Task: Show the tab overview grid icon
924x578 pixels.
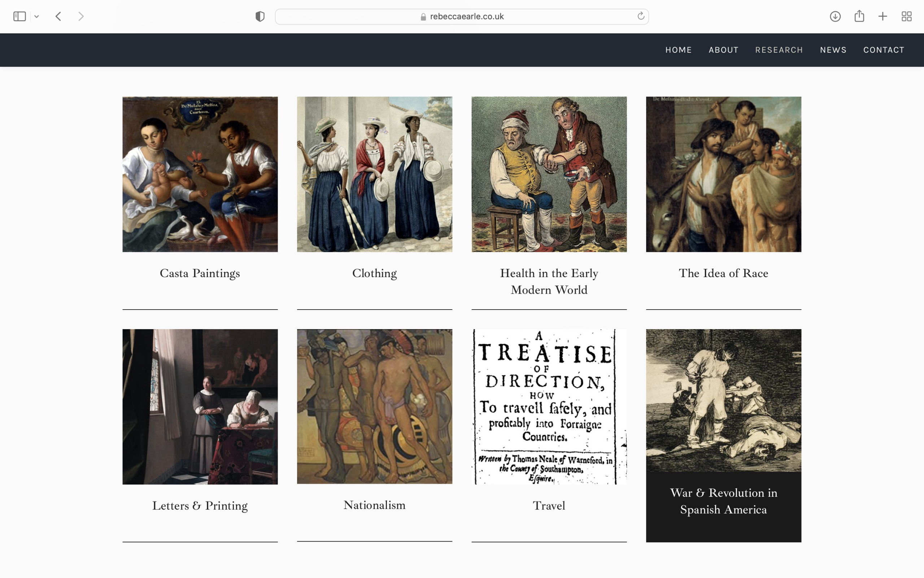Action: [906, 17]
